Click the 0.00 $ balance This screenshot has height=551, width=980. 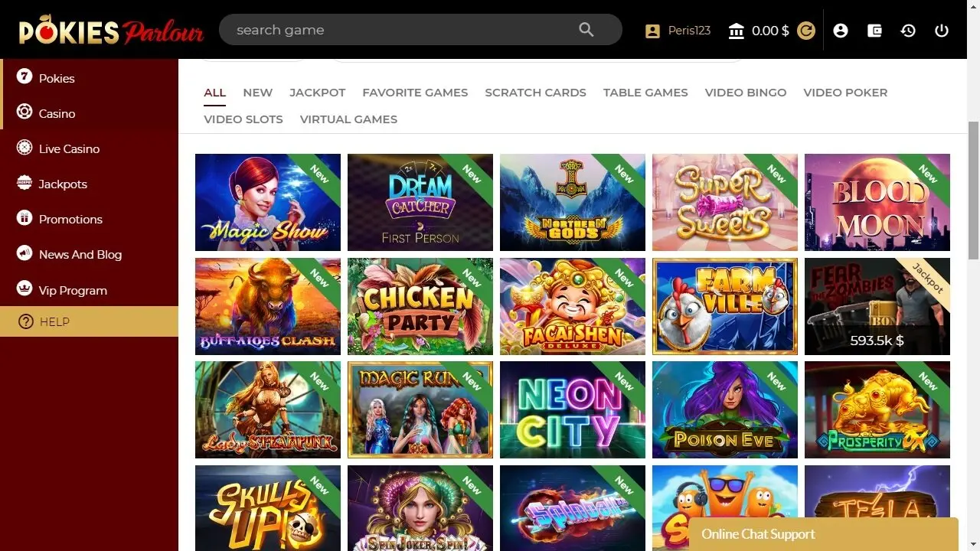coord(770,31)
